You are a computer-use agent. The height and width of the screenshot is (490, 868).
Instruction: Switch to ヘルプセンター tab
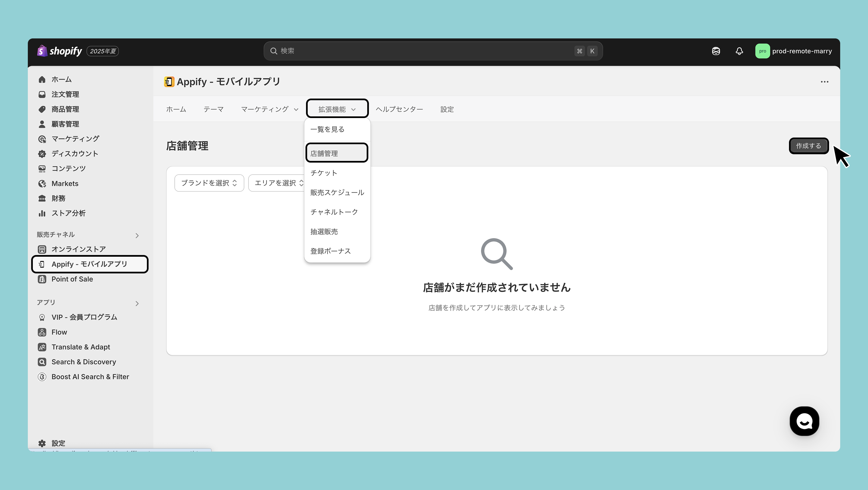click(x=399, y=109)
